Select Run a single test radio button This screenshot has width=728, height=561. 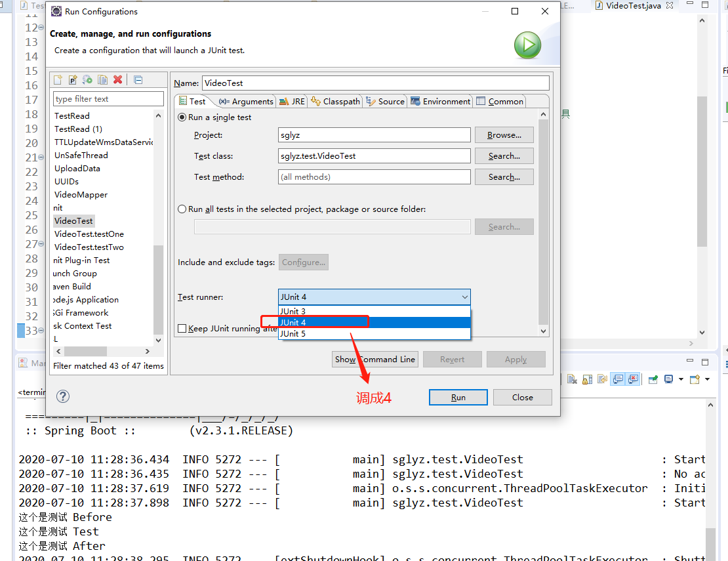pos(182,117)
